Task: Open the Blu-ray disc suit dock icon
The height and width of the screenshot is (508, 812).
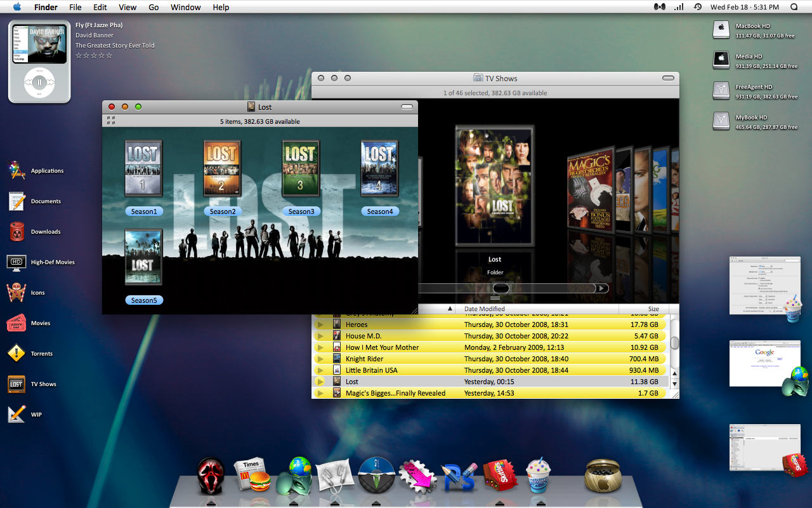Action: 376,476
